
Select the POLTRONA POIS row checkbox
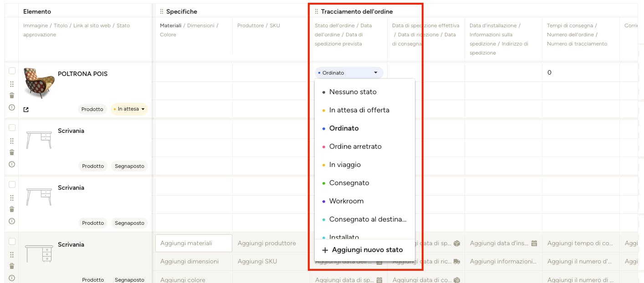pos(12,71)
